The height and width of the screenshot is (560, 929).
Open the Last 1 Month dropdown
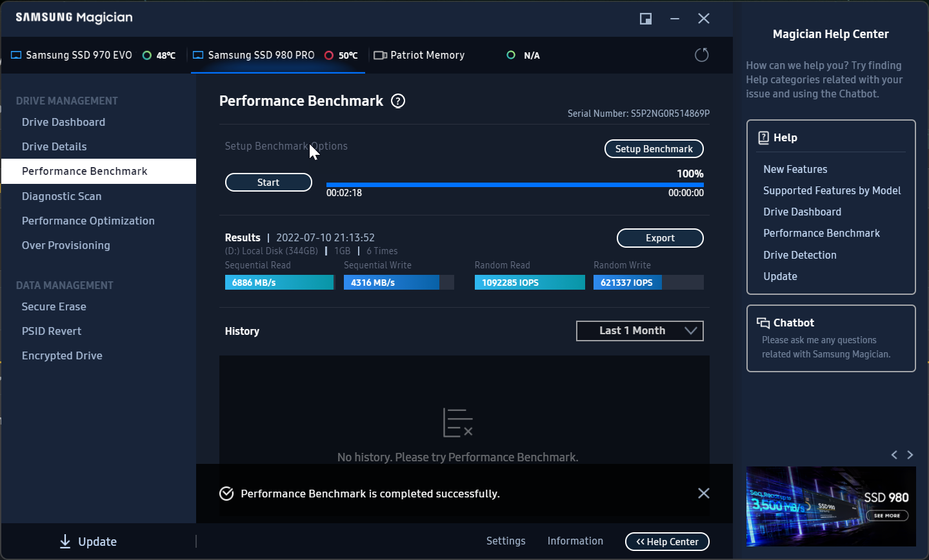[639, 331]
